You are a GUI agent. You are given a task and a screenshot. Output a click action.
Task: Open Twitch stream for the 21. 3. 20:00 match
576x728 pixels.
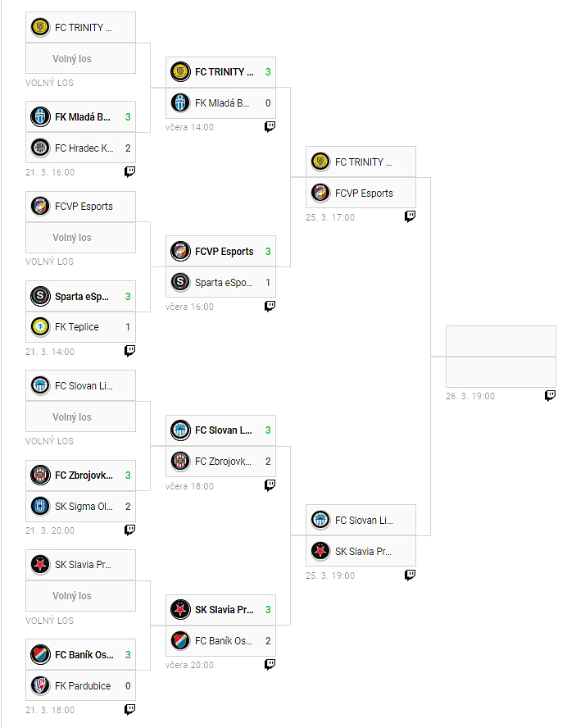pyautogui.click(x=129, y=530)
